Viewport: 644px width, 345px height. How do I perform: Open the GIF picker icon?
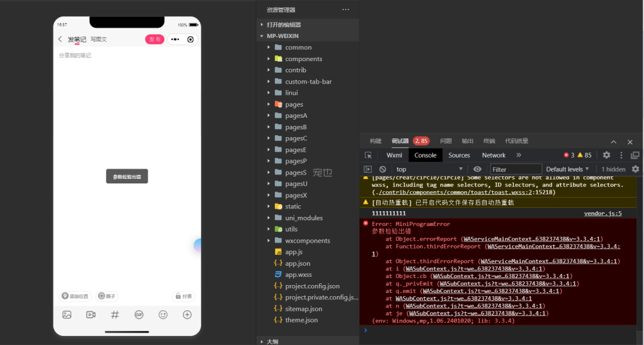(138, 315)
